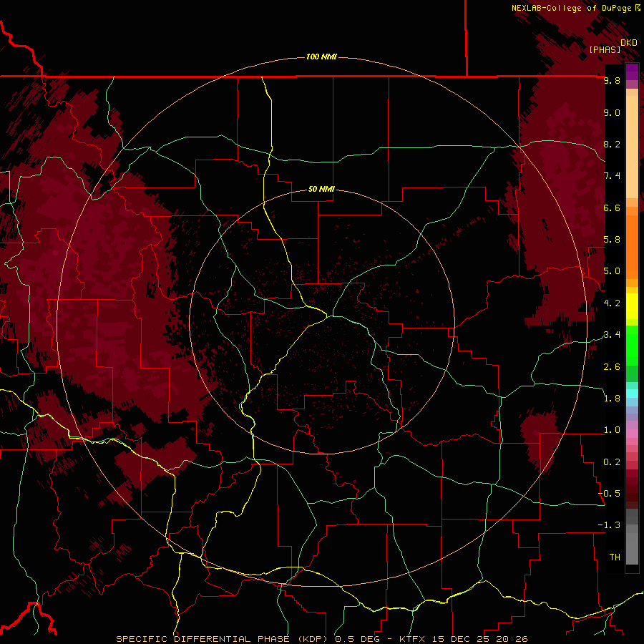Select the 9.0 value on the color scale
This screenshot has height=644, width=644.
(612, 112)
